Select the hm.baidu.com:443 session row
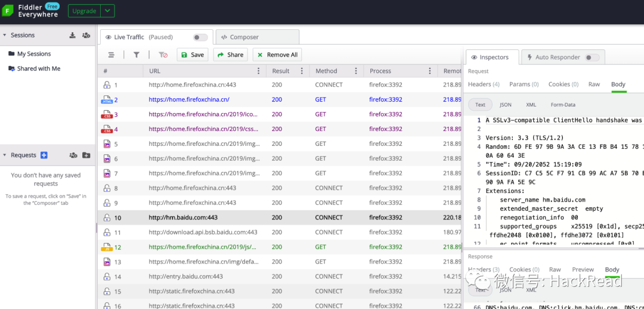The image size is (644, 309). coord(183,218)
